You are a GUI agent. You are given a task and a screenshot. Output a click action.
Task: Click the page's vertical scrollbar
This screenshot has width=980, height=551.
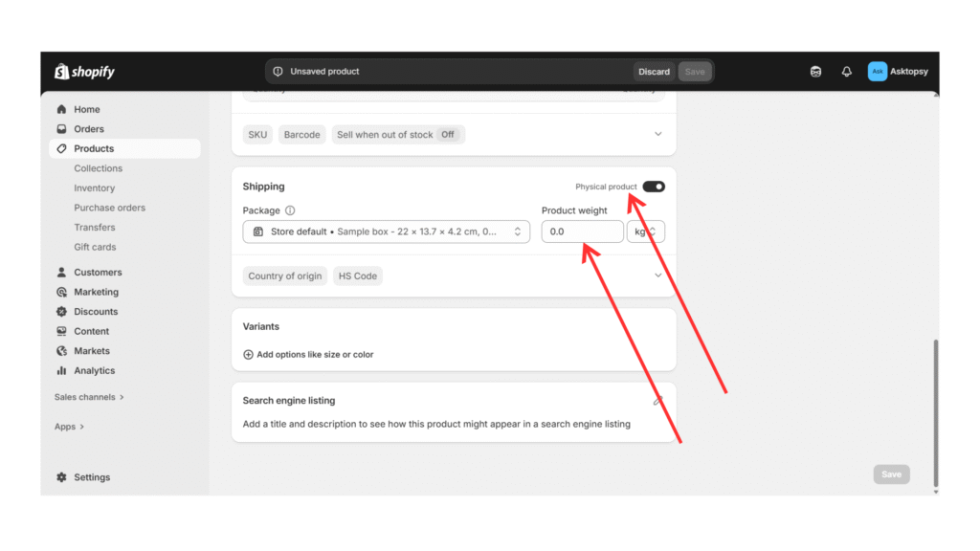pos(935,411)
